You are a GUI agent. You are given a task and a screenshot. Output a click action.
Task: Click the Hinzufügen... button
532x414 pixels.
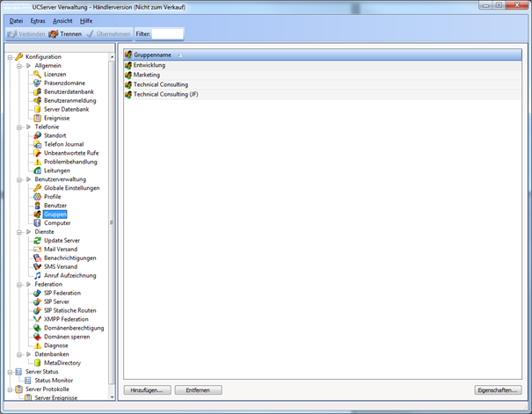147,390
